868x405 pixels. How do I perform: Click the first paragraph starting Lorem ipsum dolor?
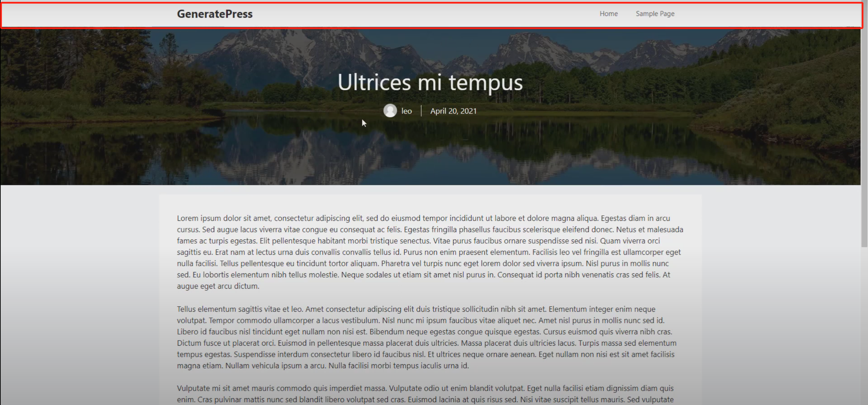tap(430, 252)
